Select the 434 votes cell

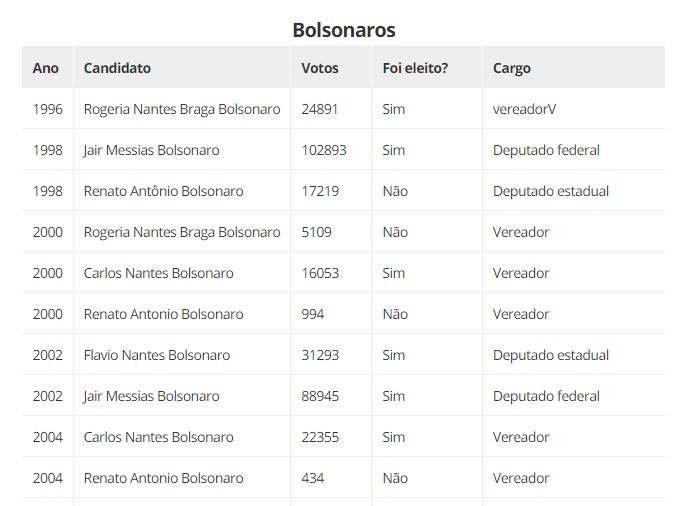click(312, 478)
